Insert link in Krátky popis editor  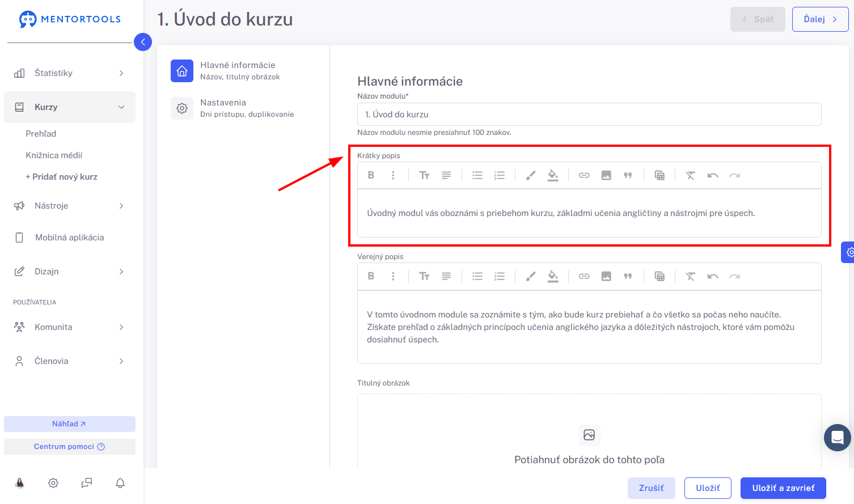pyautogui.click(x=584, y=175)
